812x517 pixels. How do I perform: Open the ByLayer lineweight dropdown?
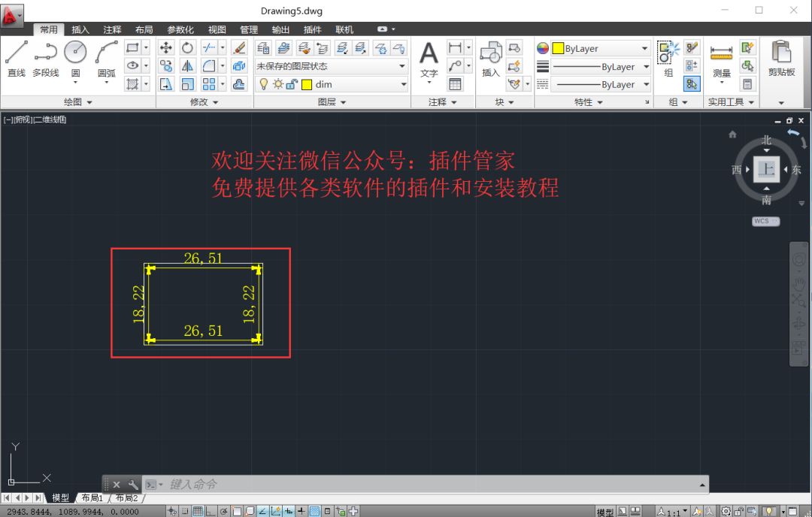click(x=600, y=66)
